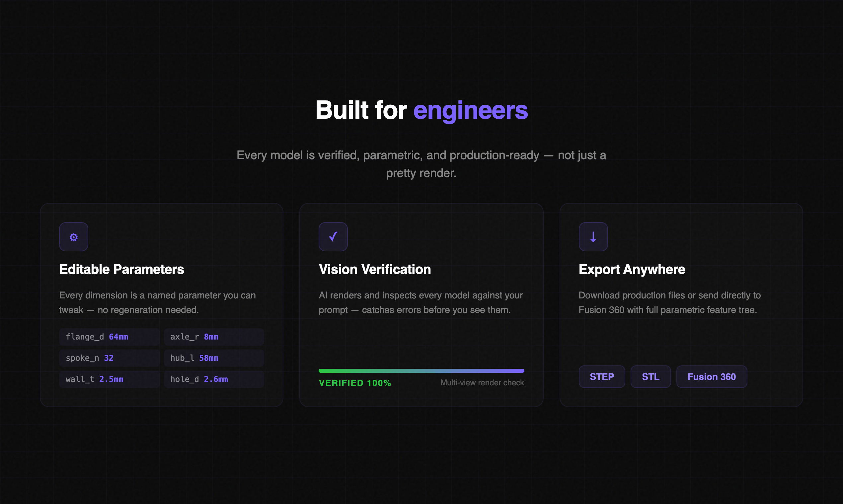Screen dimensions: 843x504
Task: Click the checkmark icon above Vision Verification
Action: point(333,237)
